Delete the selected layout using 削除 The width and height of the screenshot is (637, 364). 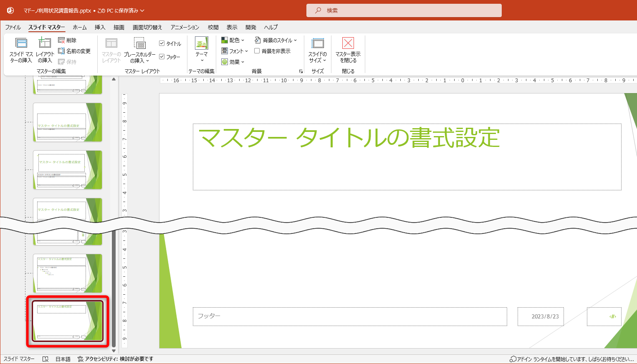pos(70,40)
